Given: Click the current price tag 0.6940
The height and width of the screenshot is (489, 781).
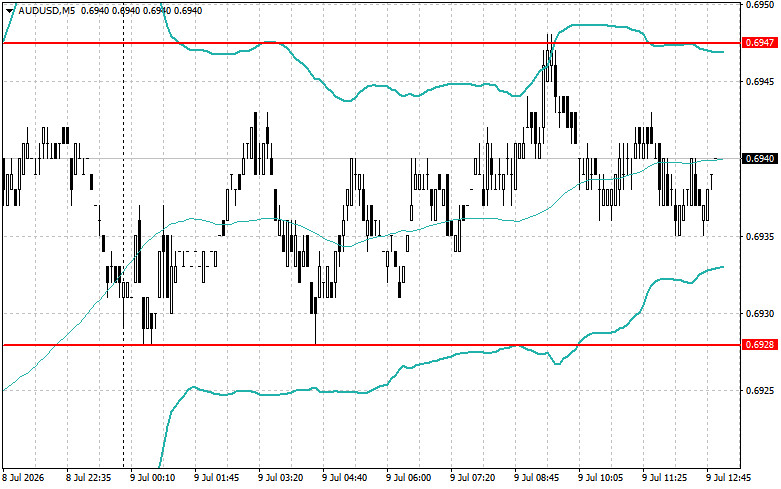Looking at the screenshot, I should coord(760,158).
